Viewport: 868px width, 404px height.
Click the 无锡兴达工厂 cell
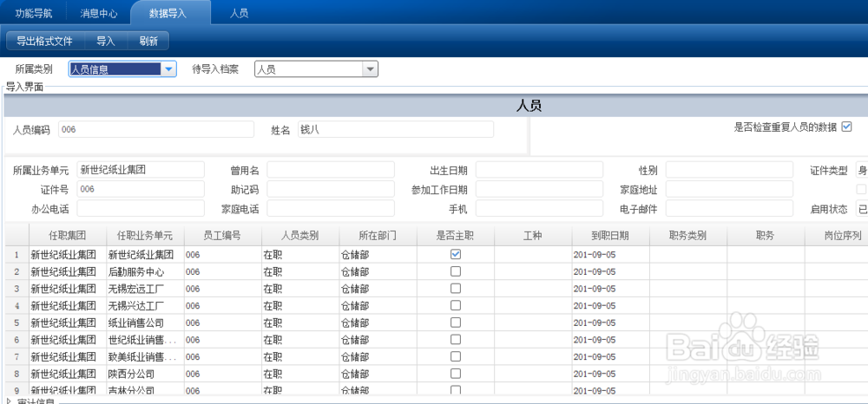pos(145,306)
